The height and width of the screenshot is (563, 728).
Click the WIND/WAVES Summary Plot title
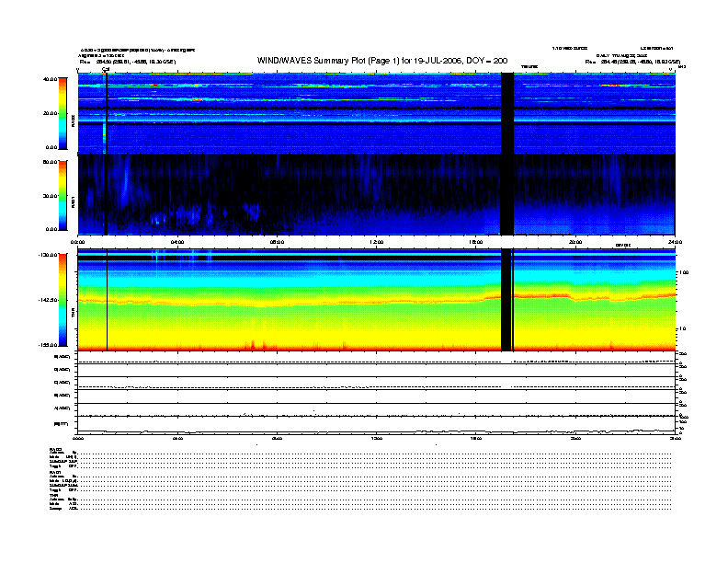coord(382,61)
